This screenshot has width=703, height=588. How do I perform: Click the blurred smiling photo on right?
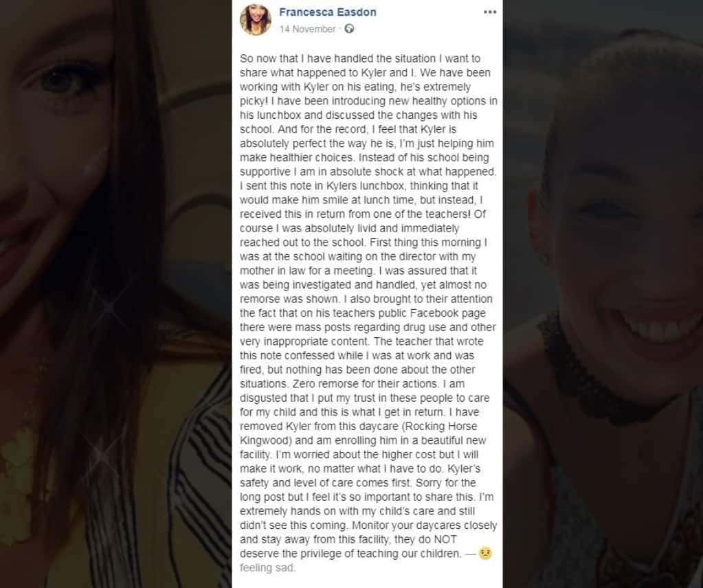603,294
